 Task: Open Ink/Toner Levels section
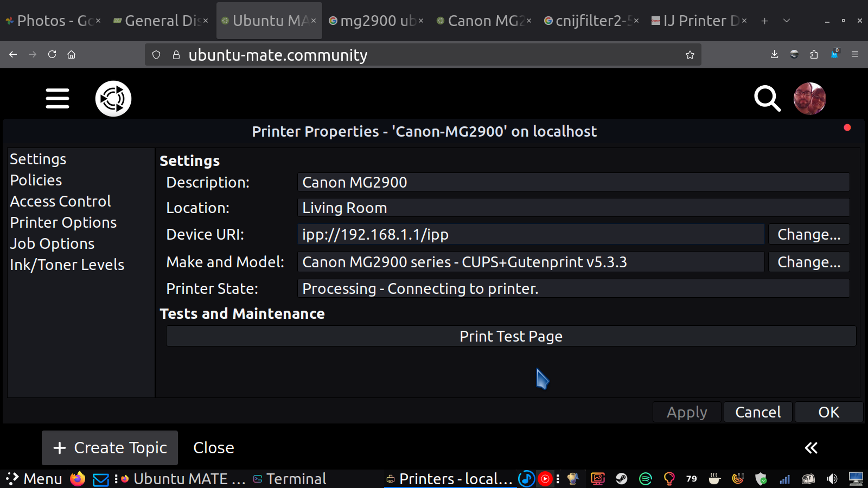point(67,265)
